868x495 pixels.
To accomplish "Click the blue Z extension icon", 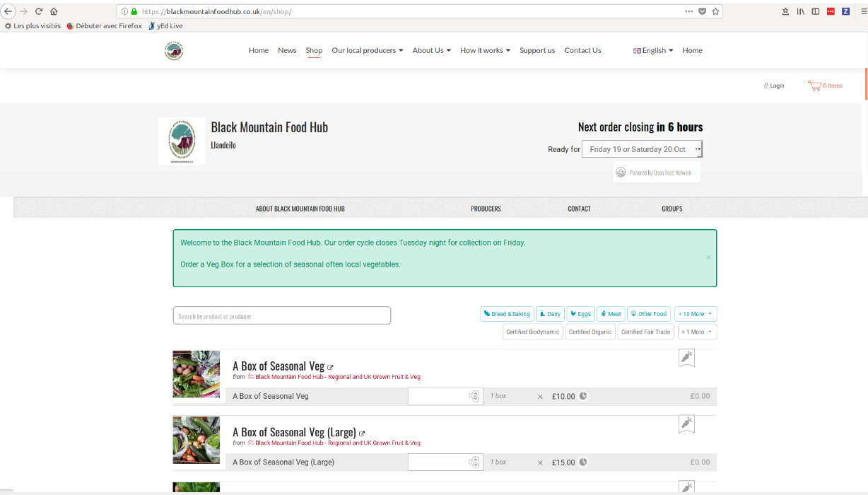I will 845,11.
